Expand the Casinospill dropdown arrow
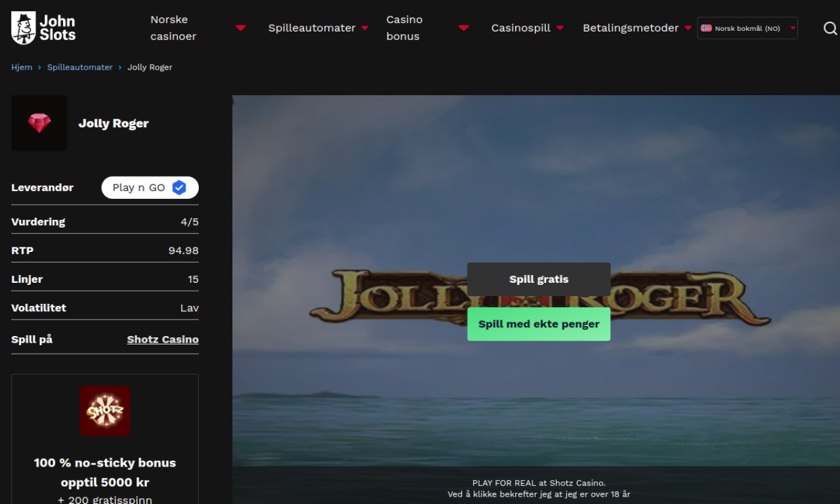This screenshot has height=504, width=840. pos(560,28)
